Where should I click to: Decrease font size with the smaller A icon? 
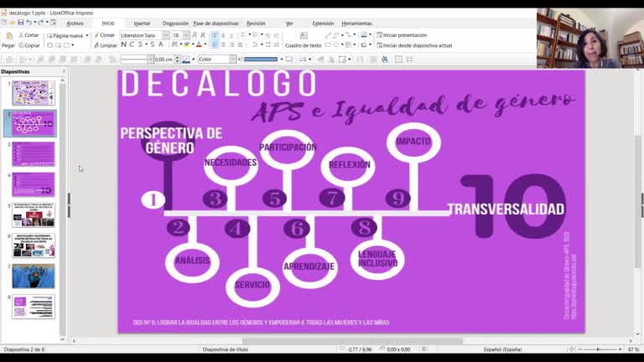coord(202,35)
